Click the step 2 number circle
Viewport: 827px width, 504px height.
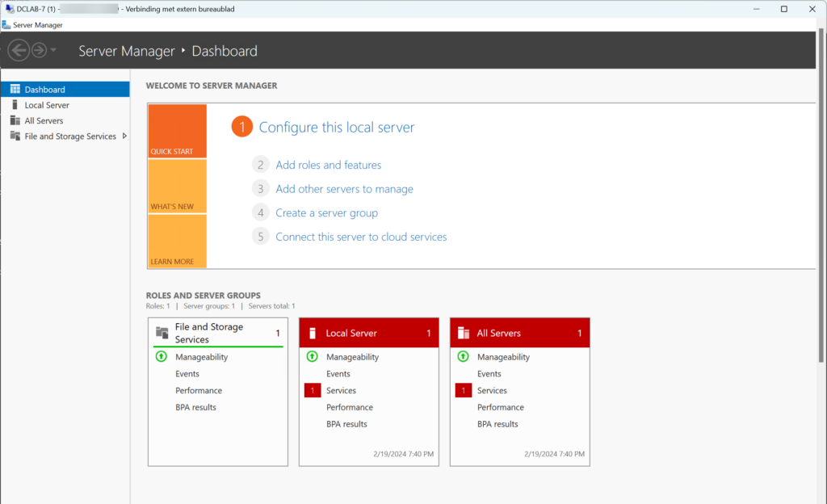(261, 165)
